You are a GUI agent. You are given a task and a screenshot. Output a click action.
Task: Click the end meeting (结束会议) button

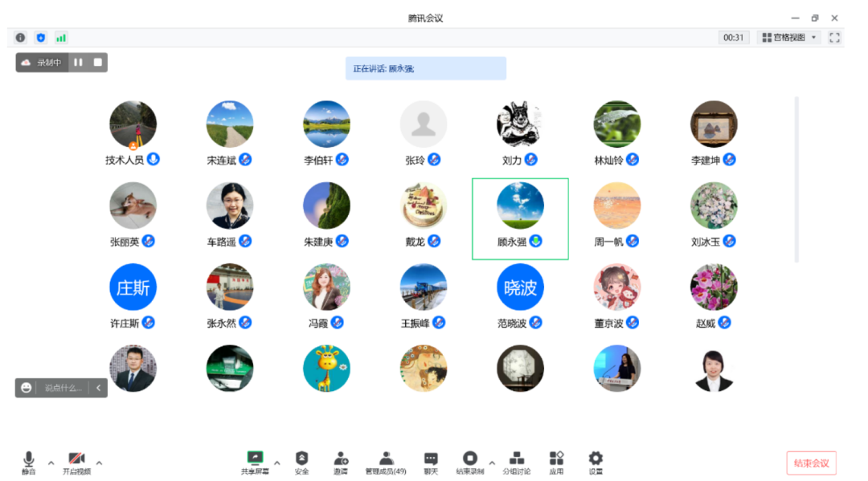click(811, 463)
